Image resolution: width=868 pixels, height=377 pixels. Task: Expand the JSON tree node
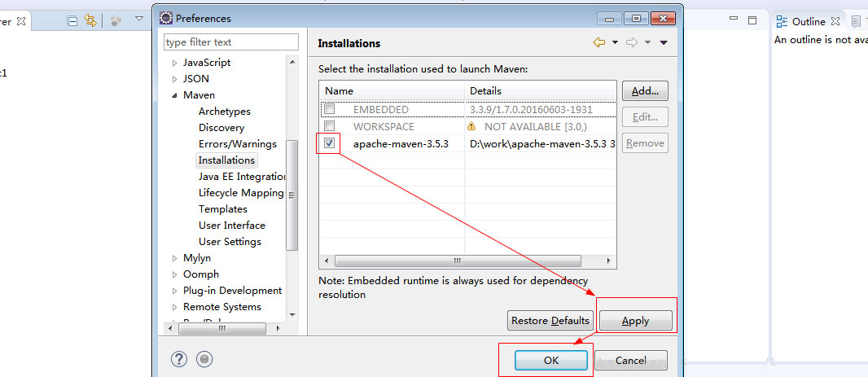pos(174,79)
